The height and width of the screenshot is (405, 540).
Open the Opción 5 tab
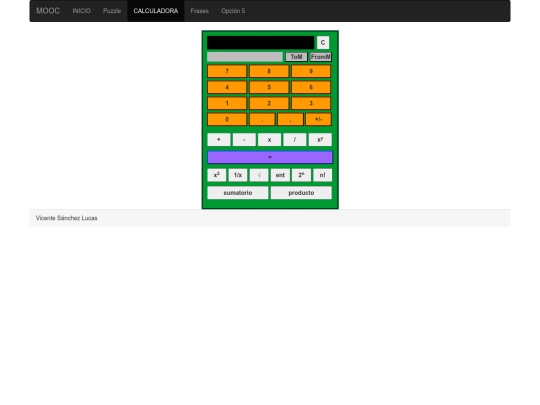[233, 11]
